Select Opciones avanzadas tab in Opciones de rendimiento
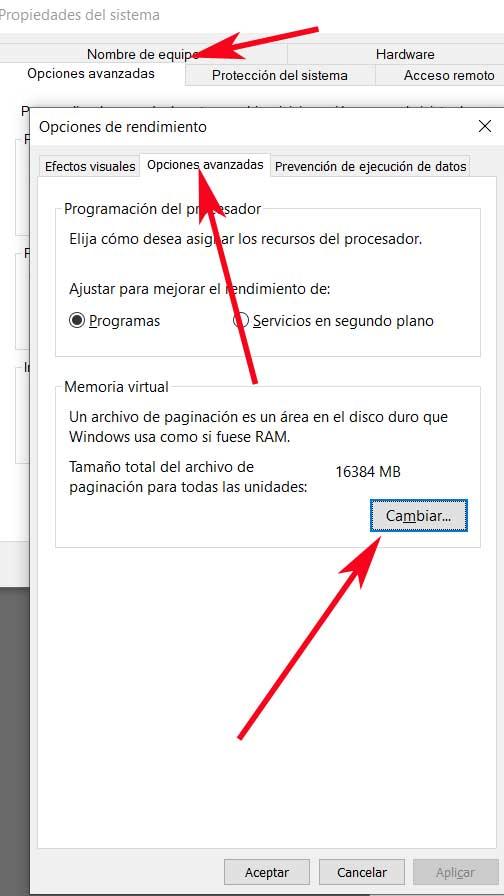This screenshot has width=504, height=896. pos(205,165)
